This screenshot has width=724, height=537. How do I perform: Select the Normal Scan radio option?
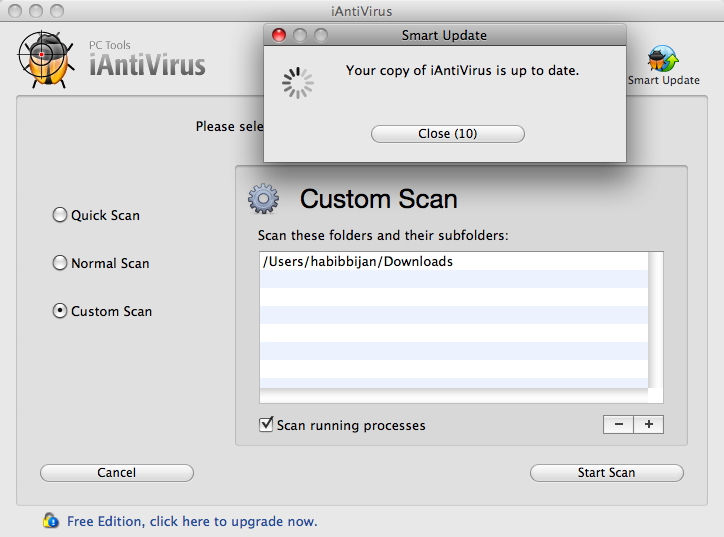point(60,263)
